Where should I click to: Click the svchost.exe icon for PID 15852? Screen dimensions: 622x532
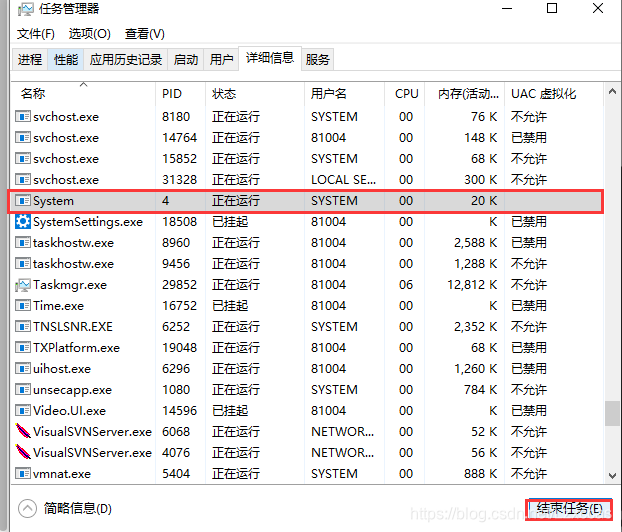23,159
